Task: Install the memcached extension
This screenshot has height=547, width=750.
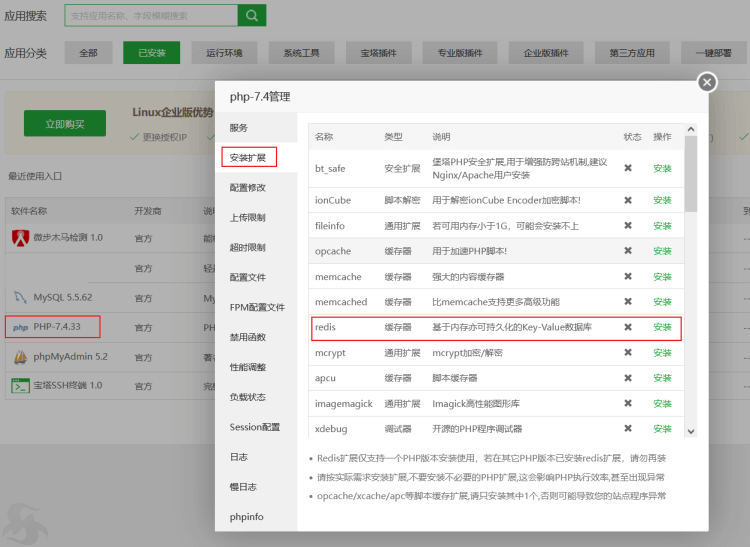Action: [x=662, y=302]
